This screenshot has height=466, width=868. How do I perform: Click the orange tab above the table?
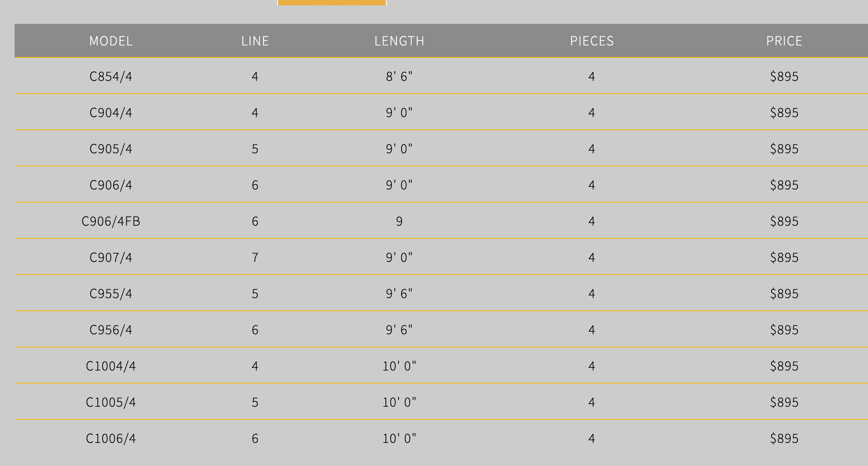pos(332,2)
